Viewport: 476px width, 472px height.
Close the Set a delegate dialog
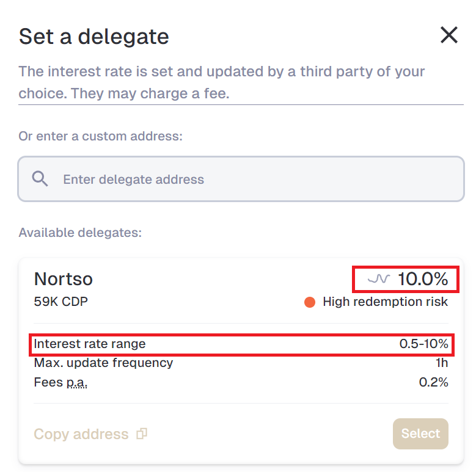[449, 35]
